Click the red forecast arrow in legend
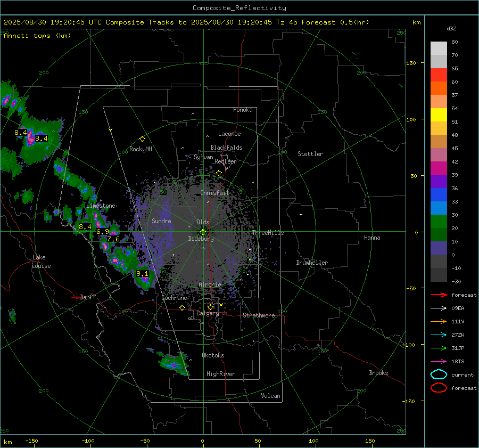Viewport: 479px width, 448px height. coord(439,295)
